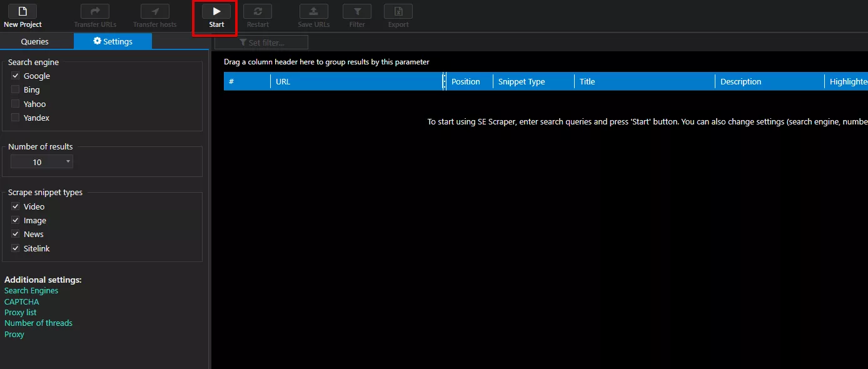Select the Settings tab
Viewport: 868px width, 369px height.
pyautogui.click(x=113, y=41)
